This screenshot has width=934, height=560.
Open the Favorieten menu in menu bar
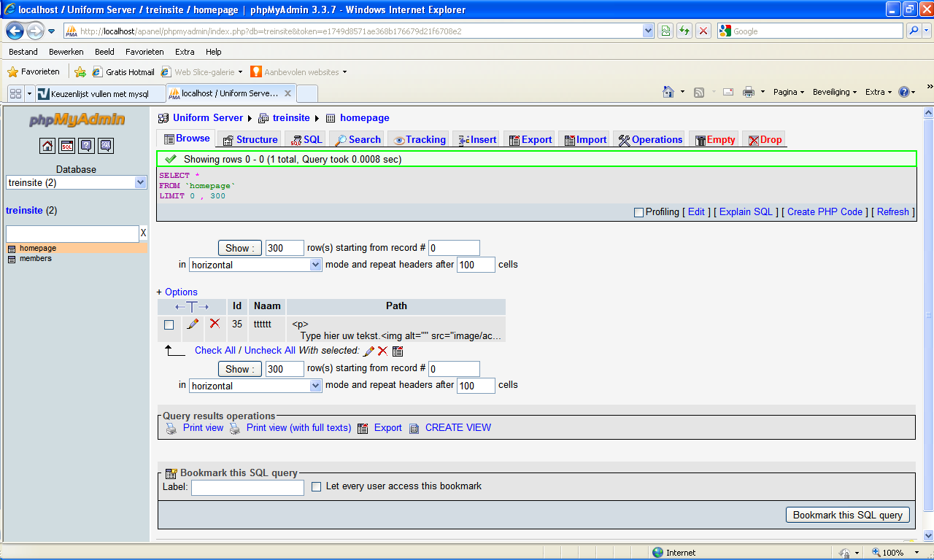(144, 52)
